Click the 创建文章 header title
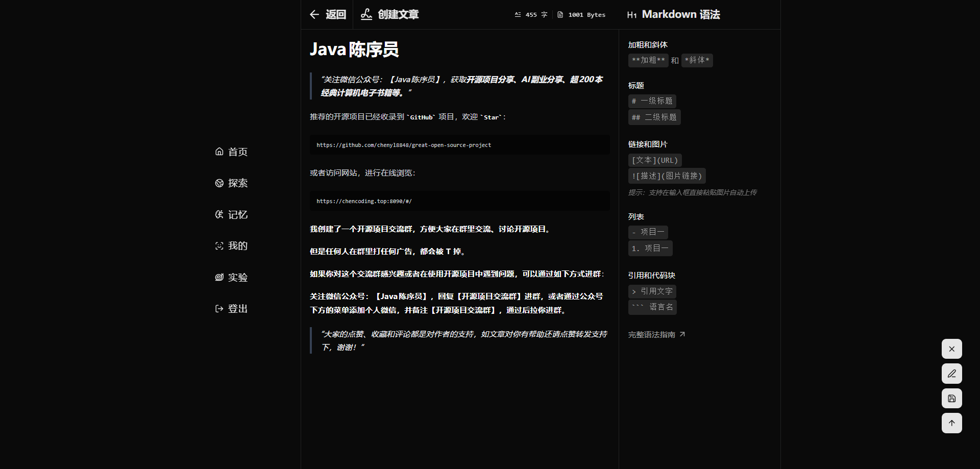980x469 pixels. tap(398, 14)
